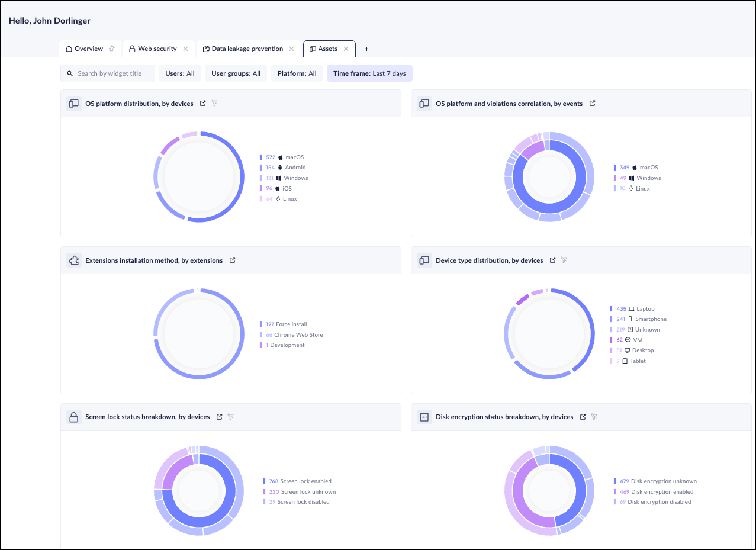
Task: Click the padlock icon on Screen lock widget
Action: pyautogui.click(x=74, y=417)
